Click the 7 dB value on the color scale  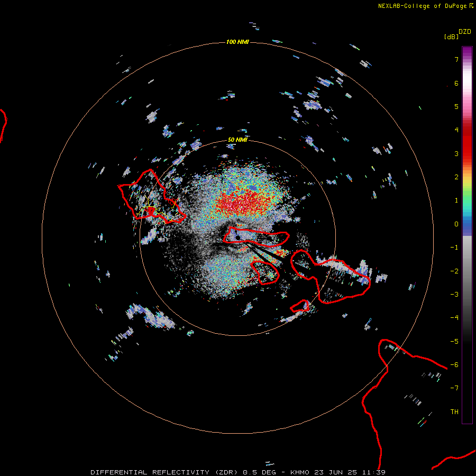(x=456, y=59)
